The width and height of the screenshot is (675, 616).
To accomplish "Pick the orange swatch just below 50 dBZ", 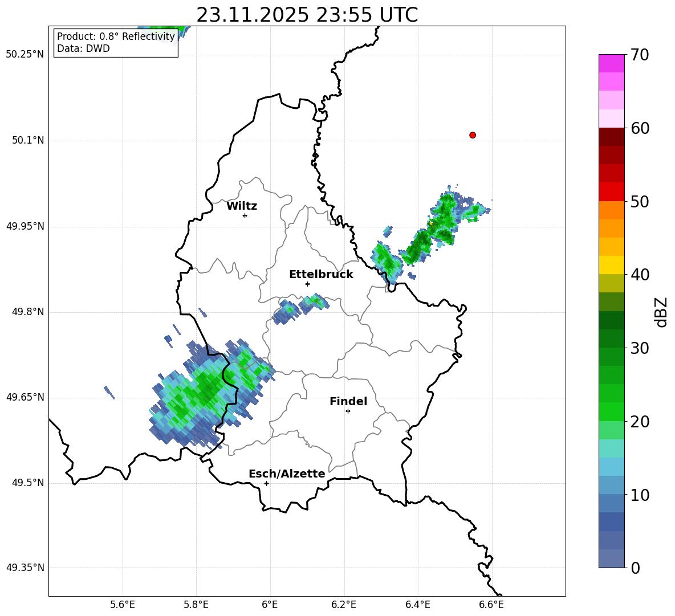I will coord(611,210).
